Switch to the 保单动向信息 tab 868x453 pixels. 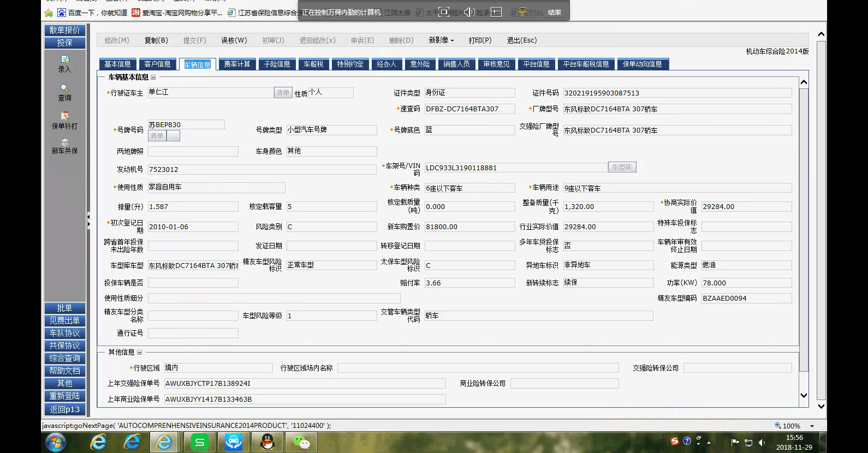coord(643,64)
